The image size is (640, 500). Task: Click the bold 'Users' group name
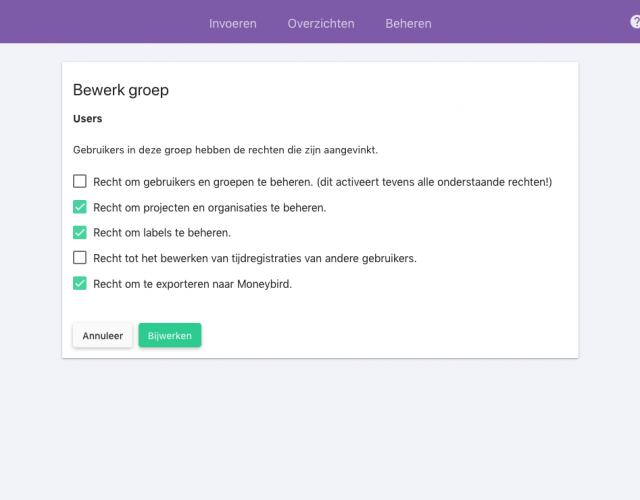88,119
